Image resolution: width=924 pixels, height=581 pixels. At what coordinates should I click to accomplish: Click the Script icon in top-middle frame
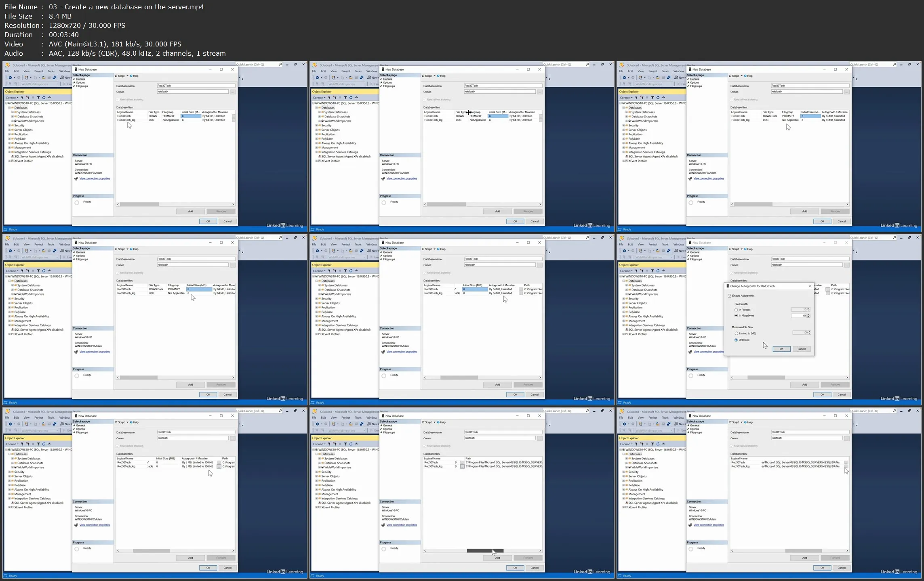pyautogui.click(x=423, y=76)
